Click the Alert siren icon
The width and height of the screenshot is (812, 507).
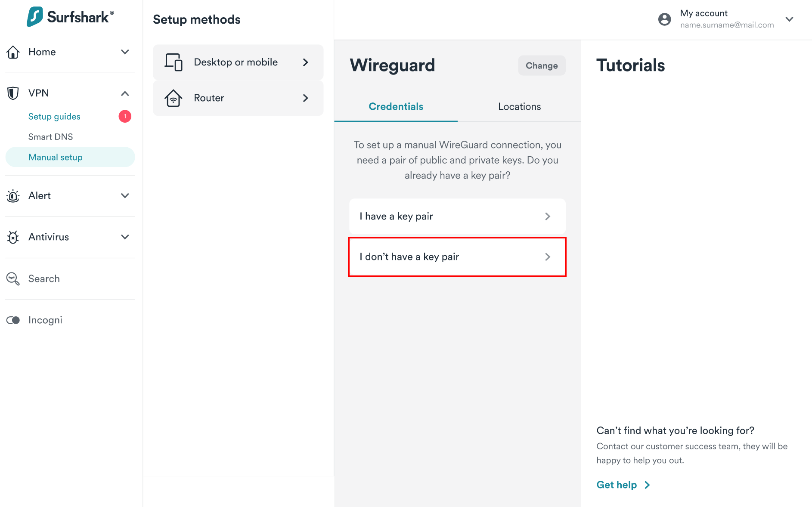click(13, 196)
